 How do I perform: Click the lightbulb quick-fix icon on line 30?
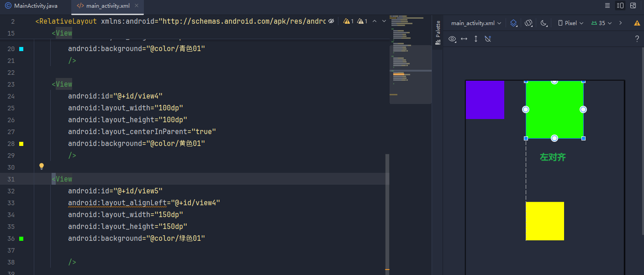coord(42,166)
